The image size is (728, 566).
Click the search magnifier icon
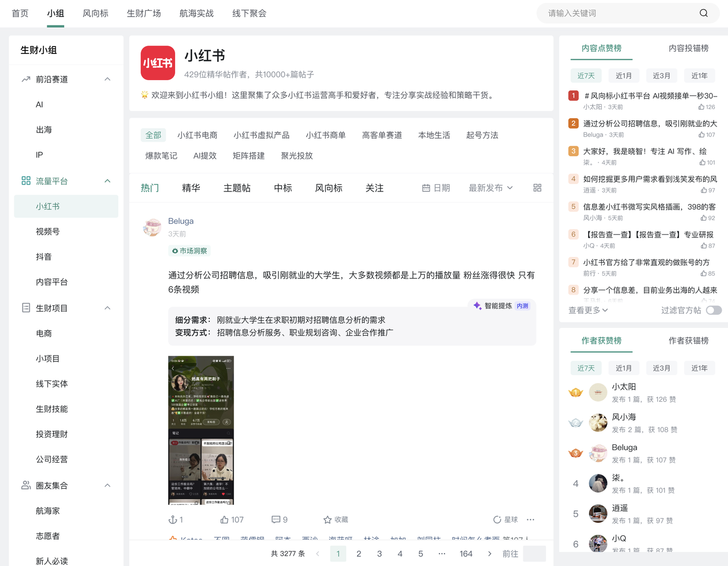coord(704,13)
